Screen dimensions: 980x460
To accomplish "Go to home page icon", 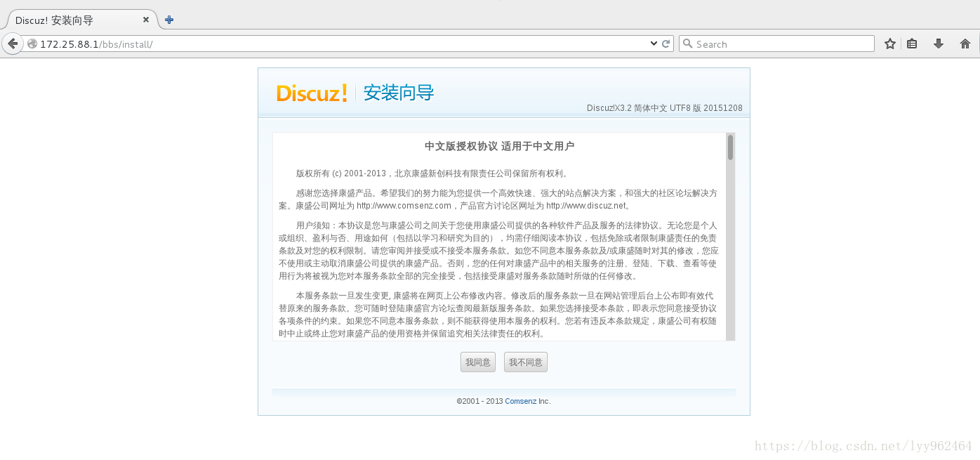I will [965, 44].
